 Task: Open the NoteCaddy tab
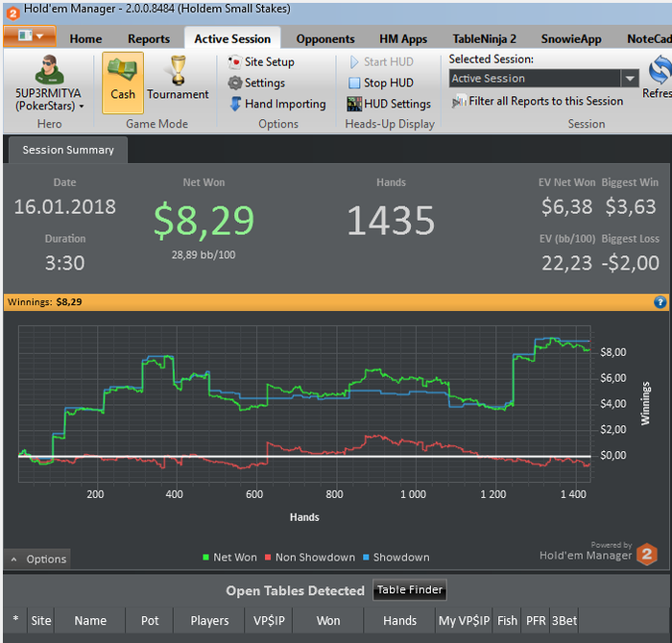click(649, 39)
